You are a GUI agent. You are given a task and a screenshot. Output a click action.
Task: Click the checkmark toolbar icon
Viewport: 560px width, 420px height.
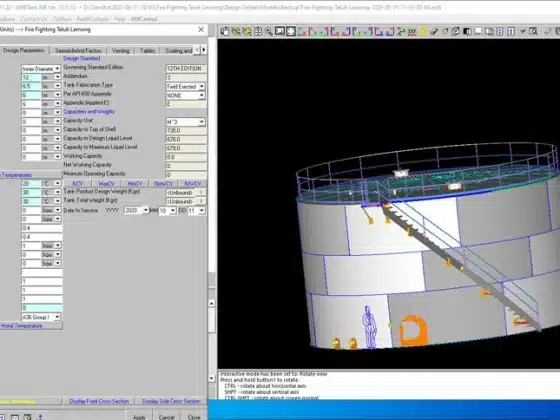[x=522, y=31]
